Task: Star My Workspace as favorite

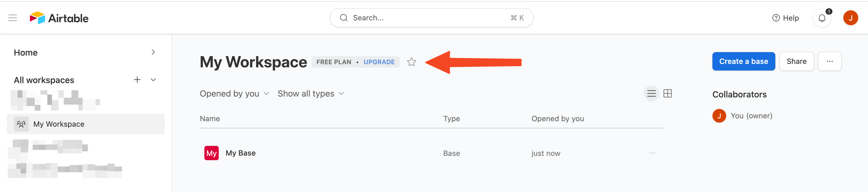Action: 412,62
